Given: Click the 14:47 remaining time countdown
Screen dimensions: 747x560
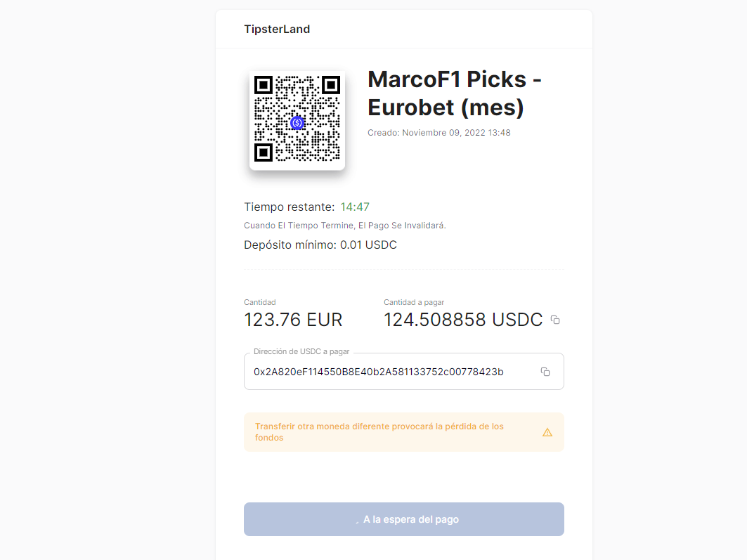Looking at the screenshot, I should click(355, 207).
